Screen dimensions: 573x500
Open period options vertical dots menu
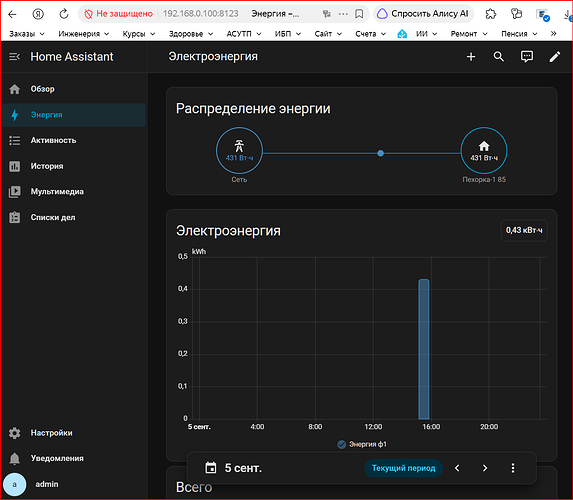513,468
